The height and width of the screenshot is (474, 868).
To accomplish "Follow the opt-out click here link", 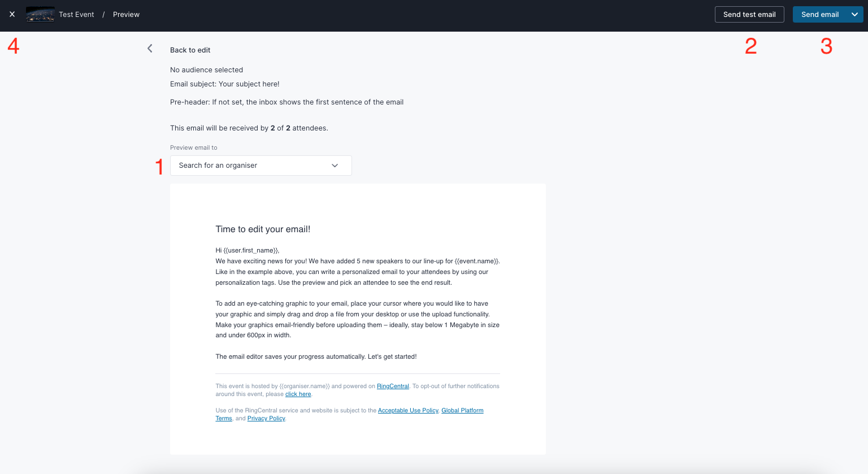I will (298, 394).
